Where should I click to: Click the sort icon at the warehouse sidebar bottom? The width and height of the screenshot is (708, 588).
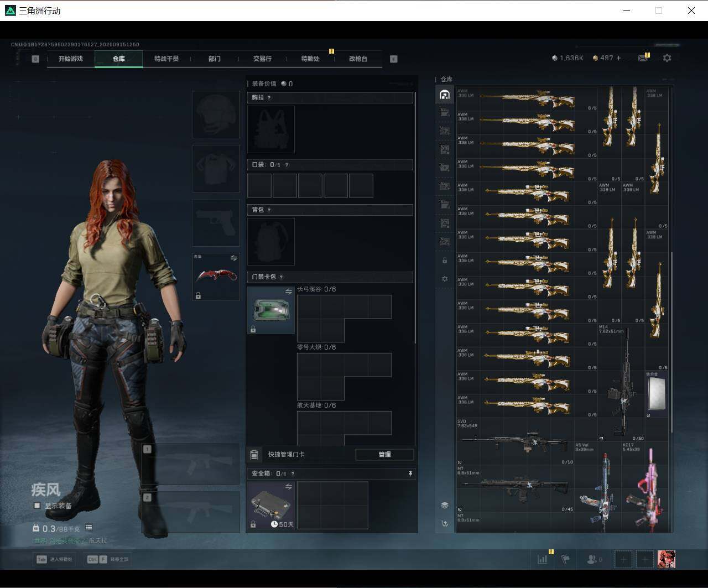point(445,523)
